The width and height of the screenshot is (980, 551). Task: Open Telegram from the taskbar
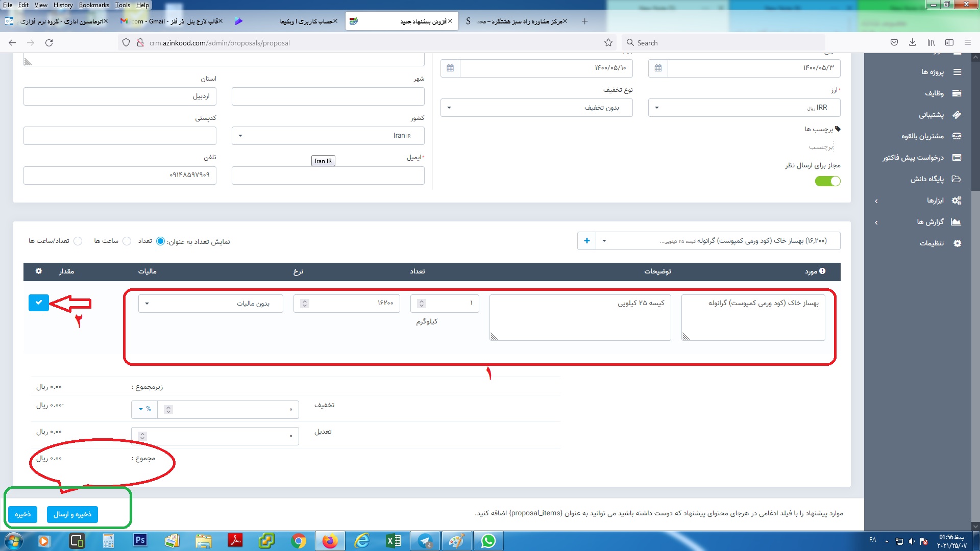coord(425,541)
